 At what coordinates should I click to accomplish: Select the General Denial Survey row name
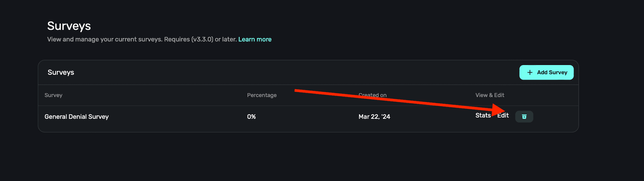[77, 117]
